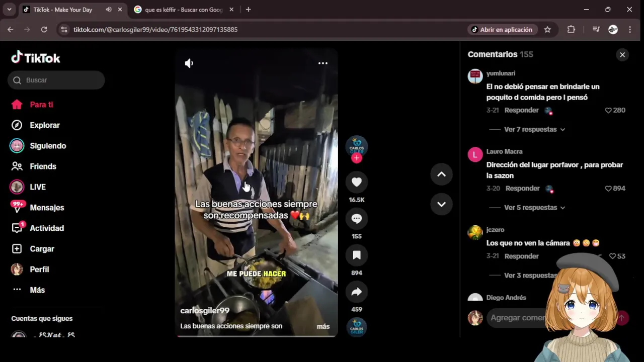The width and height of the screenshot is (644, 362).
Task: Mute the TikTok video sound
Action: click(x=189, y=63)
